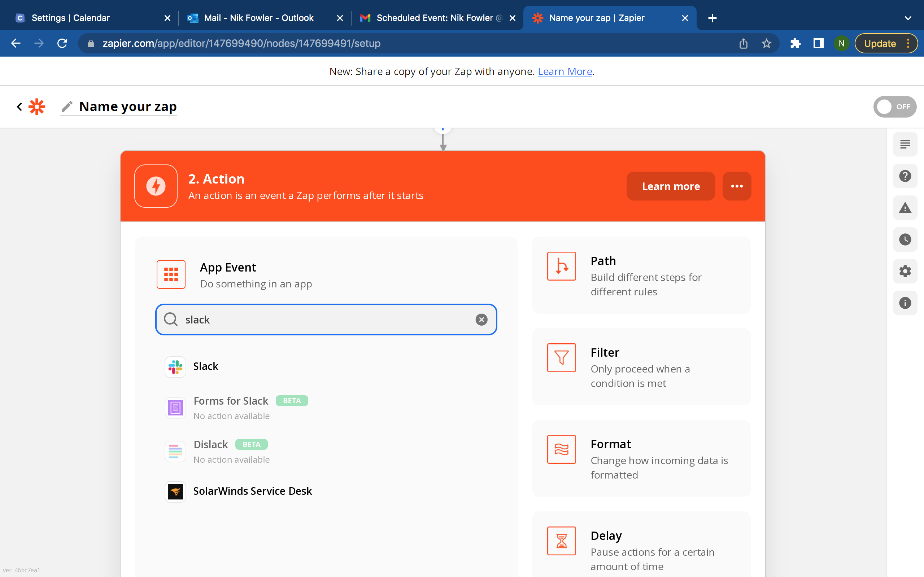Open the help panel in sidebar

(x=905, y=176)
